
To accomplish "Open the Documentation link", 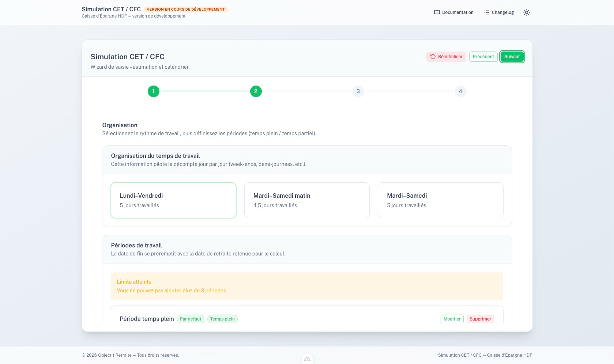I will (x=457, y=12).
